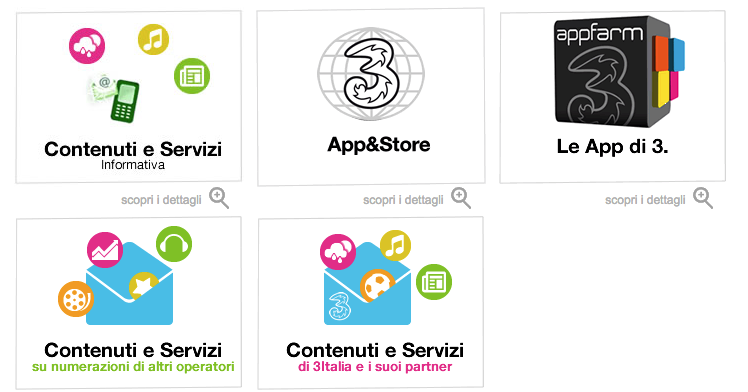Click the yellow music note icon in Informativa card
Image resolution: width=748 pixels, height=392 pixels.
pos(154,39)
